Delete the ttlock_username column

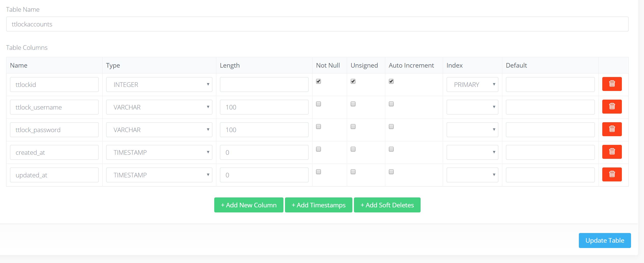(x=612, y=106)
